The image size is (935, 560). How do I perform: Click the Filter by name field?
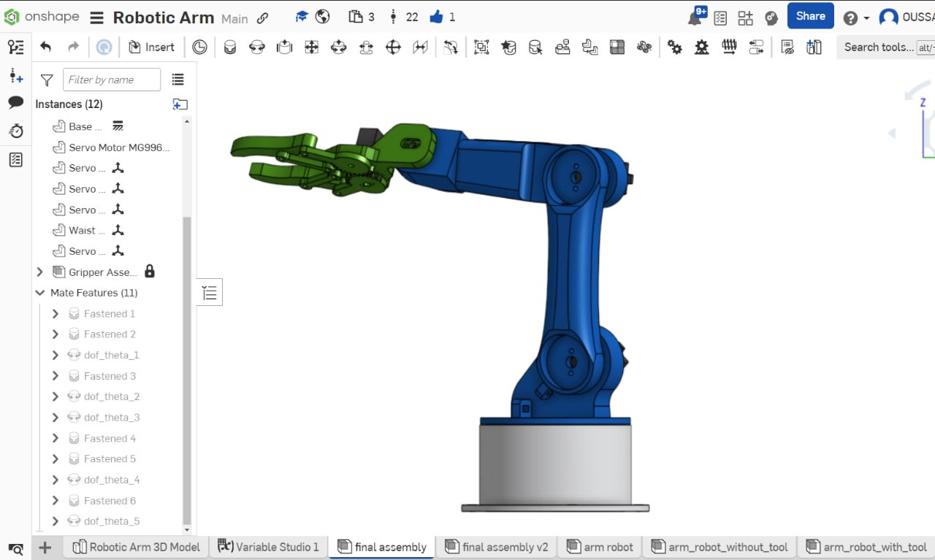[112, 80]
